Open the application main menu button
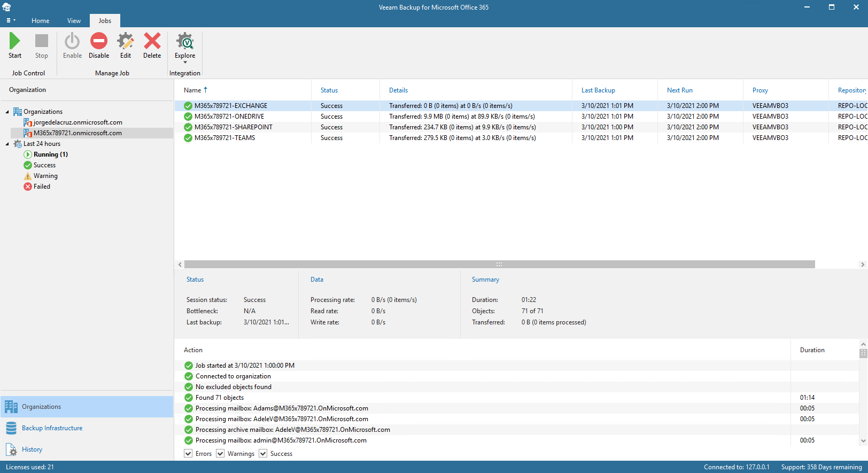Screen dimensions: 868x473 click(11, 20)
